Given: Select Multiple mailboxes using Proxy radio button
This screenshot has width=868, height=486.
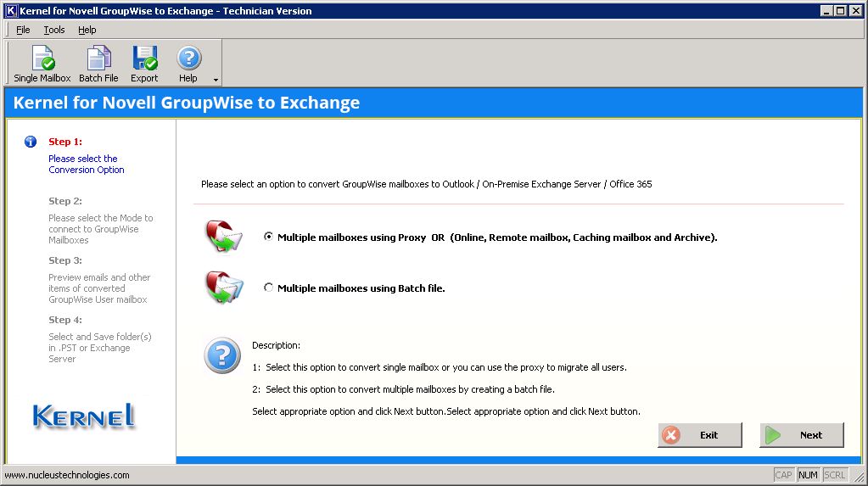Looking at the screenshot, I should click(268, 237).
